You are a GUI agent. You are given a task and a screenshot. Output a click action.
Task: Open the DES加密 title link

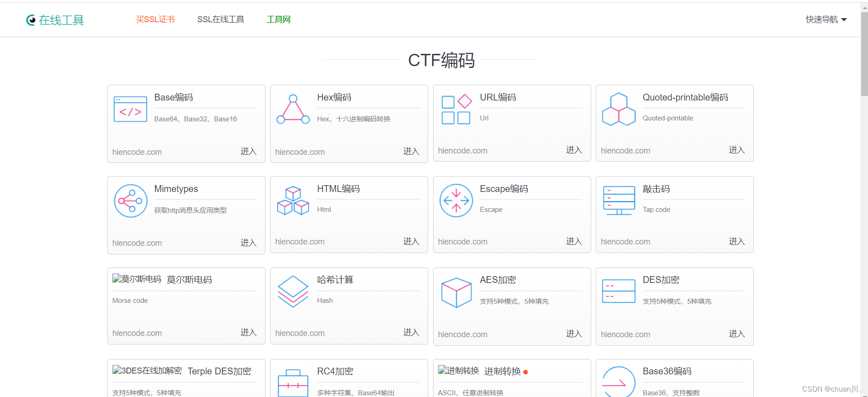[x=661, y=280]
